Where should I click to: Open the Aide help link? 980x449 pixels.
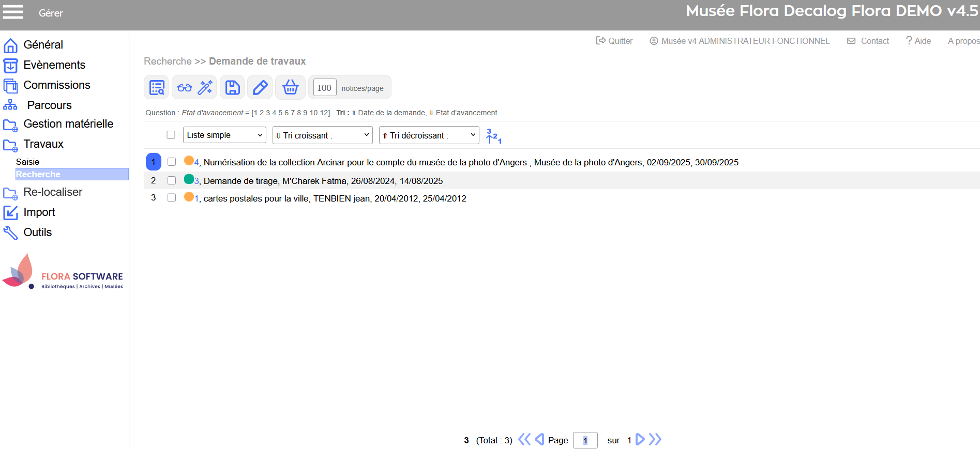918,41
